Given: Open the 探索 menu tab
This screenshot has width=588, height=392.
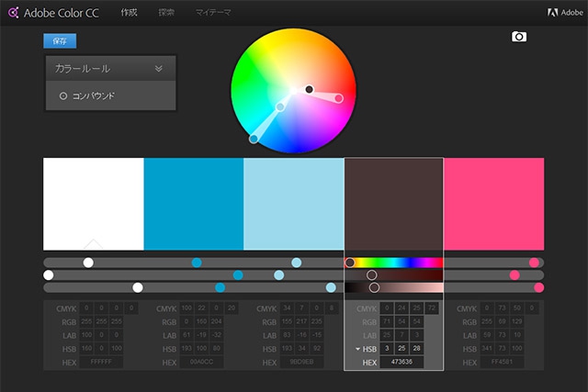Looking at the screenshot, I should [166, 12].
